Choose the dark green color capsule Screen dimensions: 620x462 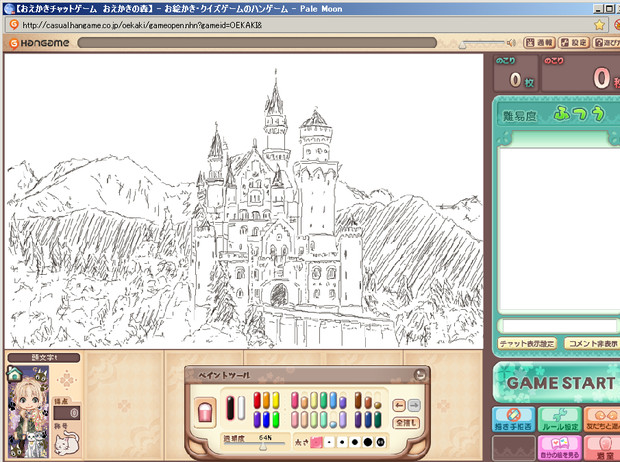[378, 419]
